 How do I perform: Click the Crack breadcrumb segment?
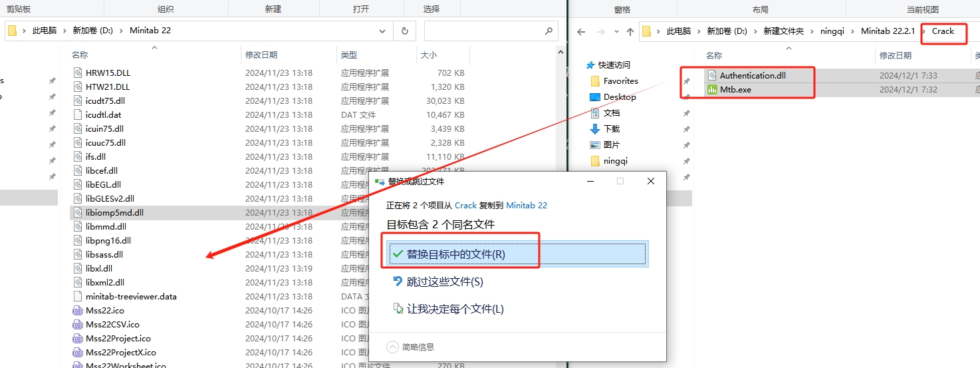point(943,31)
